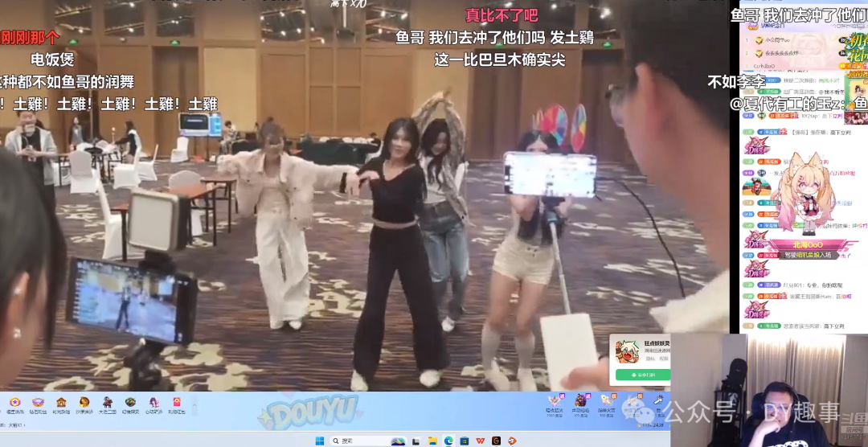Expand the gift bar with the chevron arrow

pyautogui.click(x=194, y=404)
